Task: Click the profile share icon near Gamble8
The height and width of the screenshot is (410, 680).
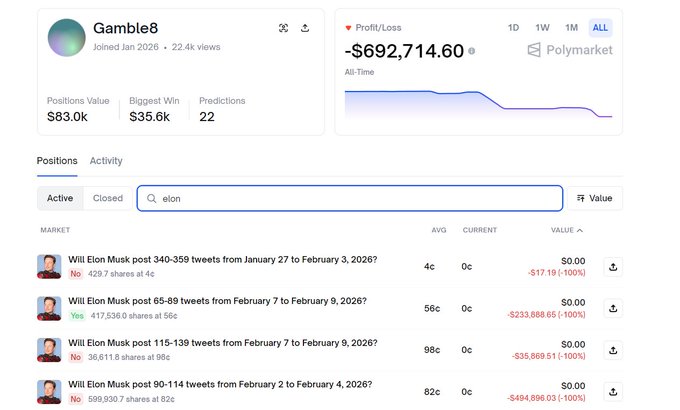Action: 305,28
